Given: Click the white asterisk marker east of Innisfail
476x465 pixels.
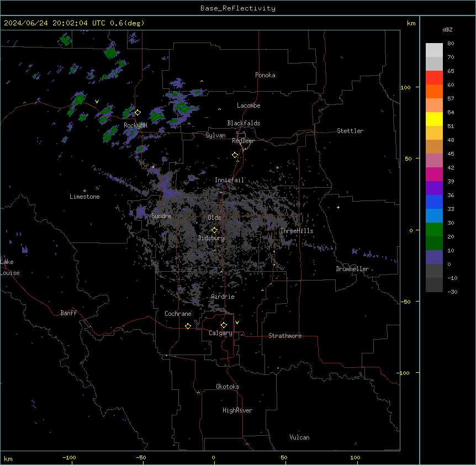Looking at the screenshot, I should (277, 167).
